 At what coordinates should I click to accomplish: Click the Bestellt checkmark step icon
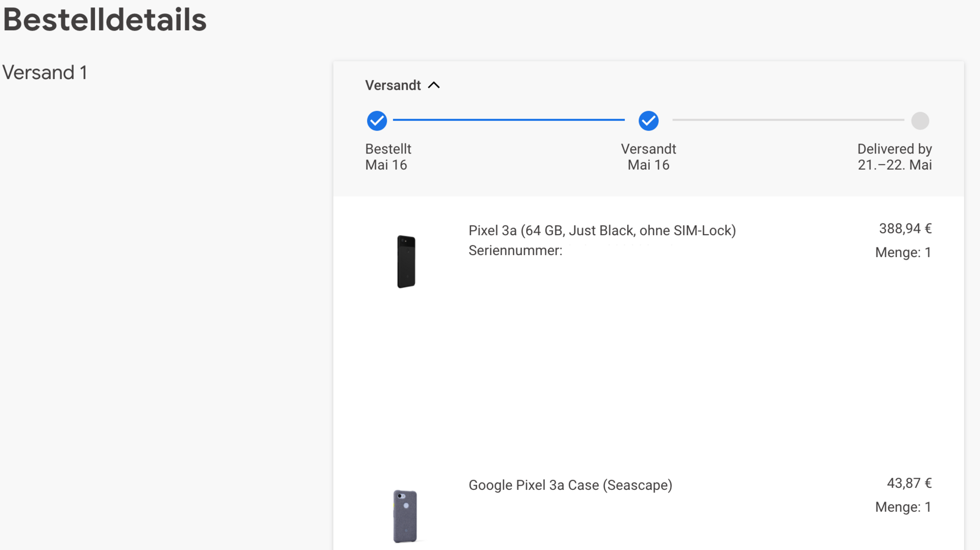377,121
